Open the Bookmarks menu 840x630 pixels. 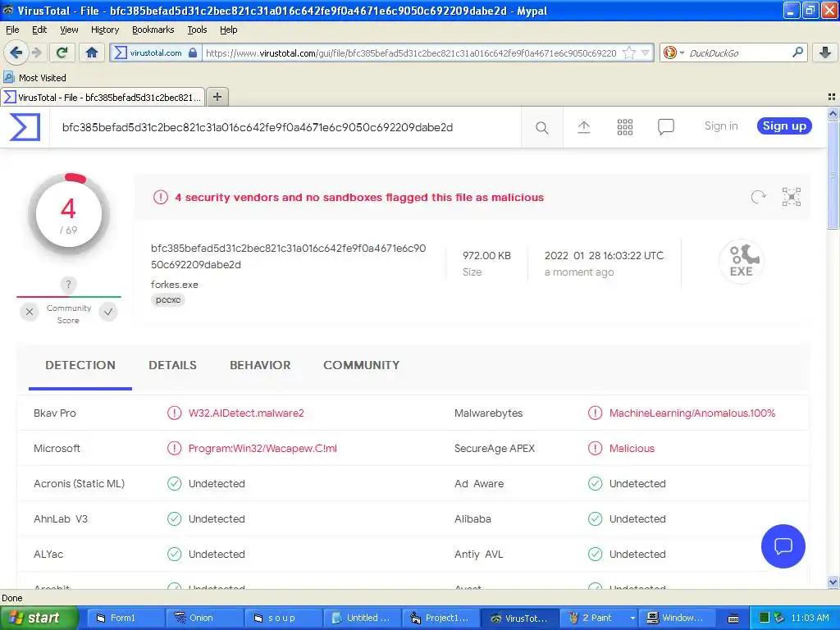pyautogui.click(x=153, y=30)
